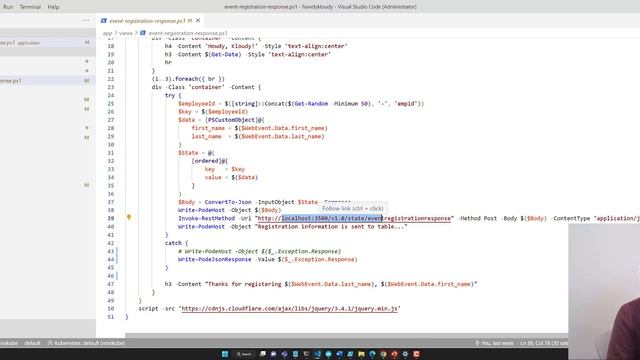Click the commented 'Write-PodeHost' line 43

pyautogui.click(x=259, y=251)
